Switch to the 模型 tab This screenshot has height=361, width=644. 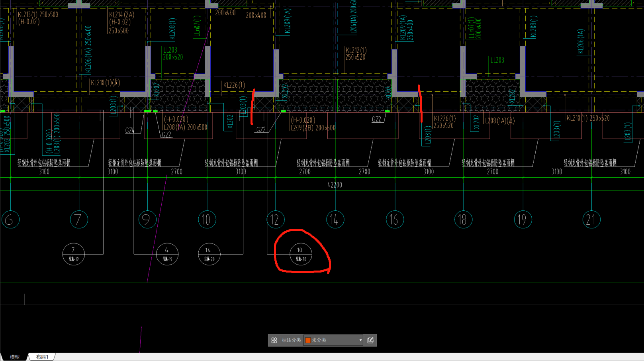click(x=15, y=357)
